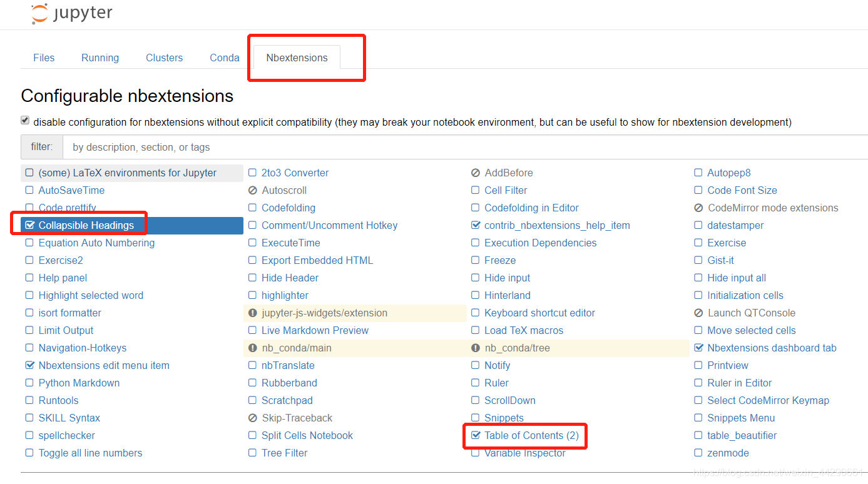Screen dimensions: 868x484
Task: Open the Files tab
Action: 44,58
